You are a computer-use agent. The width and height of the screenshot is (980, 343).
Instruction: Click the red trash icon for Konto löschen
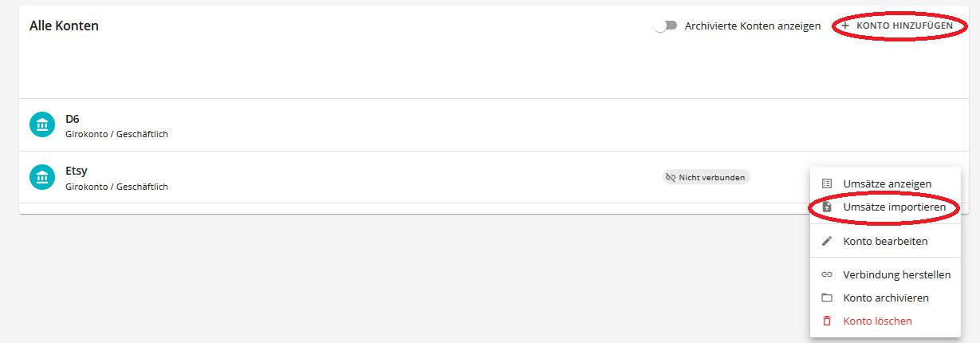827,321
